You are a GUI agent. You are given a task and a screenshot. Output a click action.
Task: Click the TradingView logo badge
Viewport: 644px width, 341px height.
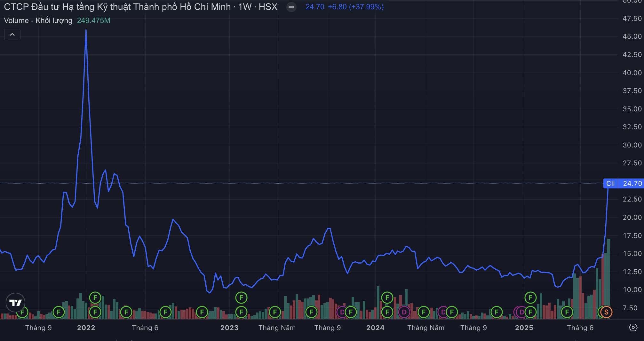(x=15, y=302)
